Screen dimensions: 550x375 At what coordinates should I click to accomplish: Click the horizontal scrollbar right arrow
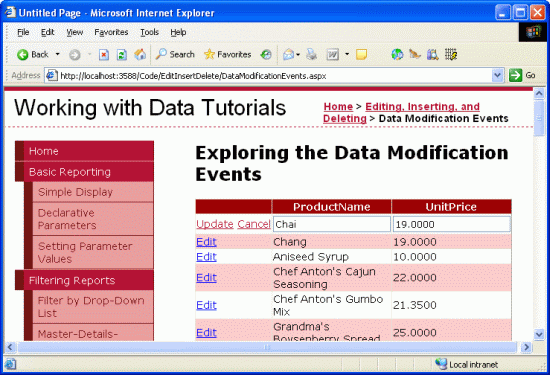(526, 347)
